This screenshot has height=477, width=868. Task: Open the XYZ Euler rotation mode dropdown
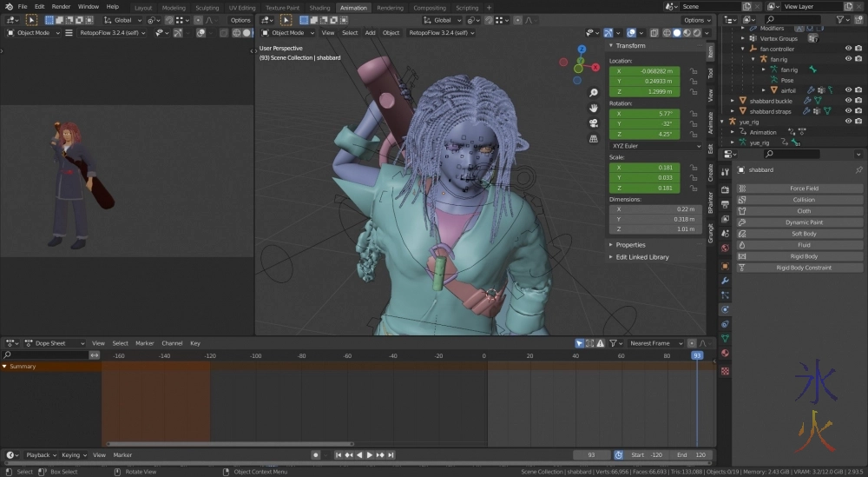click(x=655, y=146)
